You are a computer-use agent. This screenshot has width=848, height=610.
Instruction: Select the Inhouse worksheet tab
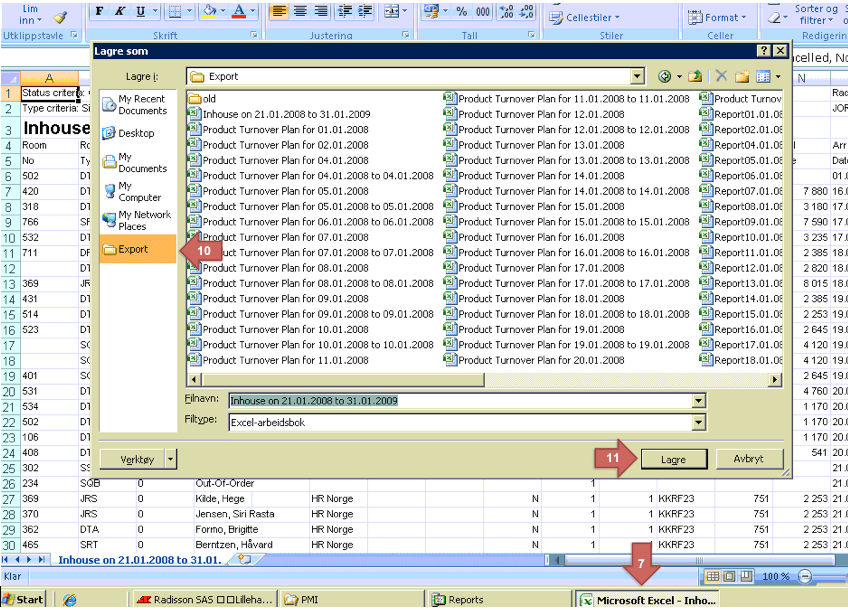coord(138,560)
